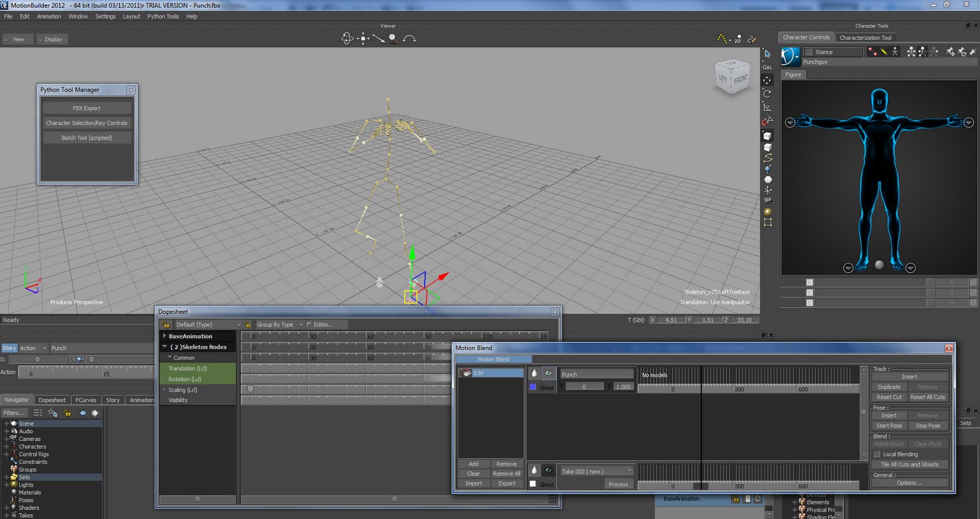The width and height of the screenshot is (980, 519).
Task: Click the viewer zoom magnifier icon
Action: [393, 39]
